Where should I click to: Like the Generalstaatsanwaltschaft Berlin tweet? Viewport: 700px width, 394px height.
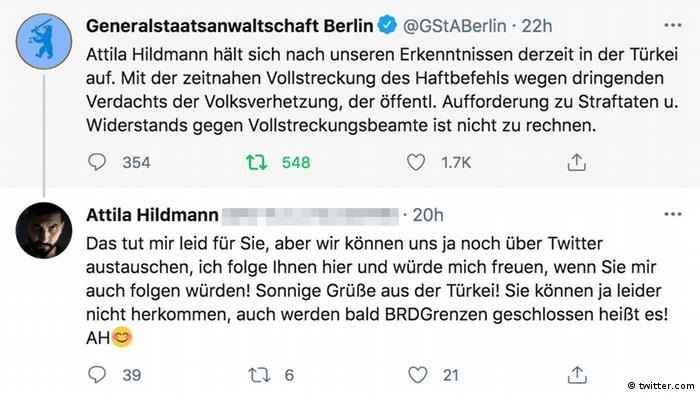[416, 162]
